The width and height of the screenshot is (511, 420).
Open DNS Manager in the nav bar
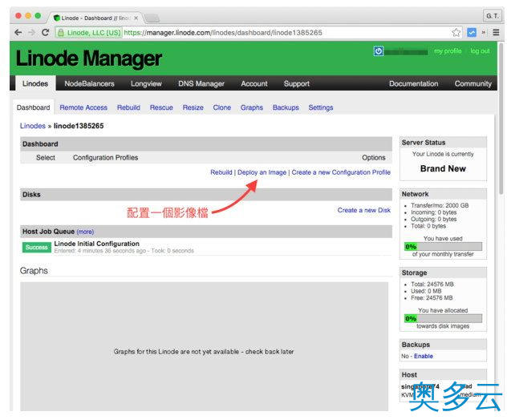(x=201, y=83)
